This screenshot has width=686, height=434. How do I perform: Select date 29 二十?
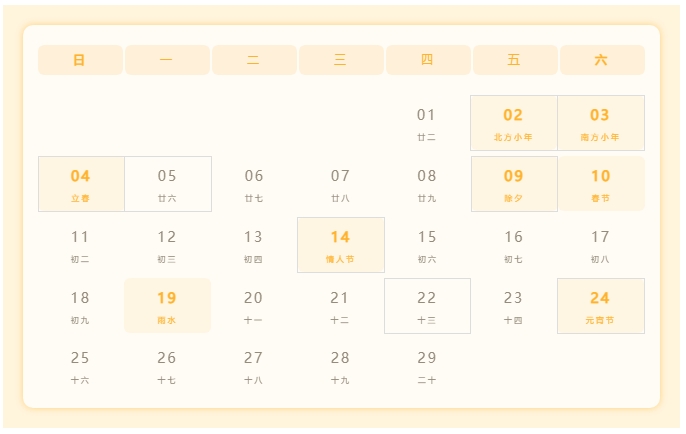(x=427, y=367)
